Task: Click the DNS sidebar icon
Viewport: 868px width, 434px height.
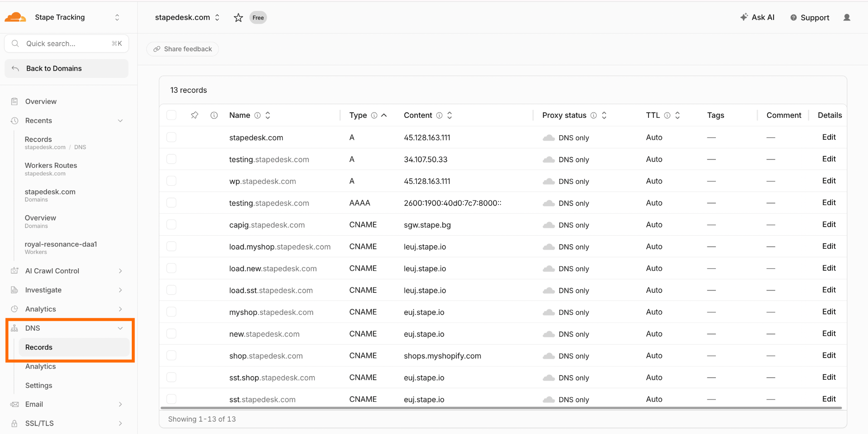Action: (x=14, y=328)
